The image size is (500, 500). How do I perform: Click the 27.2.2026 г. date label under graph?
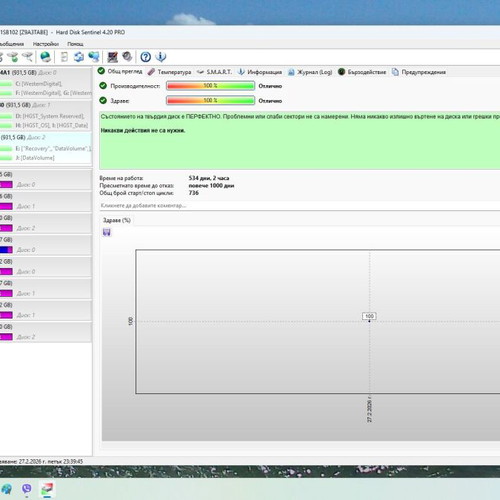(x=369, y=409)
